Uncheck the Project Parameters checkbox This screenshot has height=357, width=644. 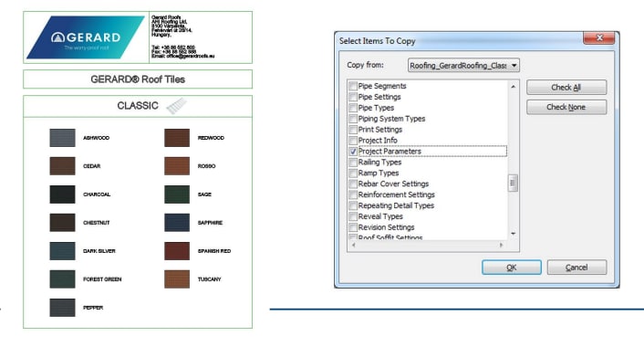click(353, 152)
